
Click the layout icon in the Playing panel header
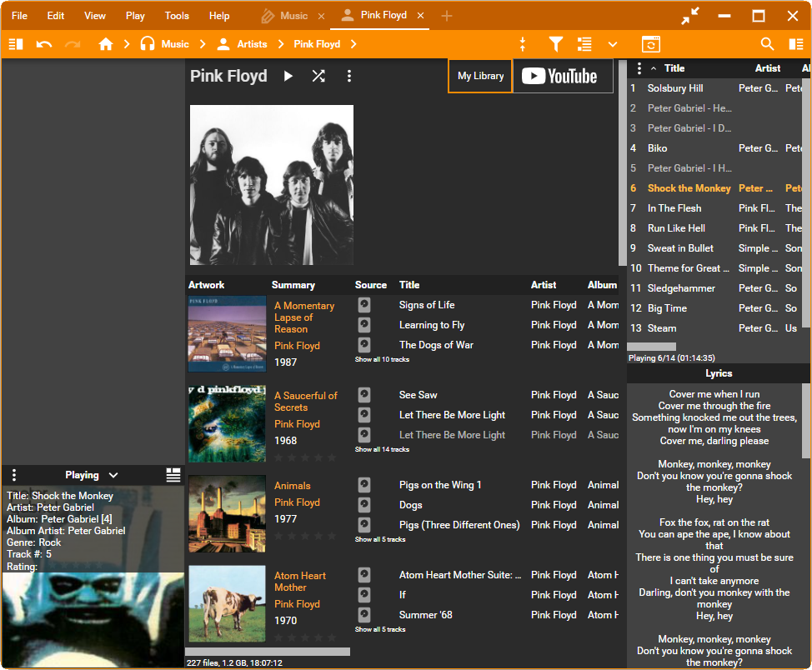173,475
